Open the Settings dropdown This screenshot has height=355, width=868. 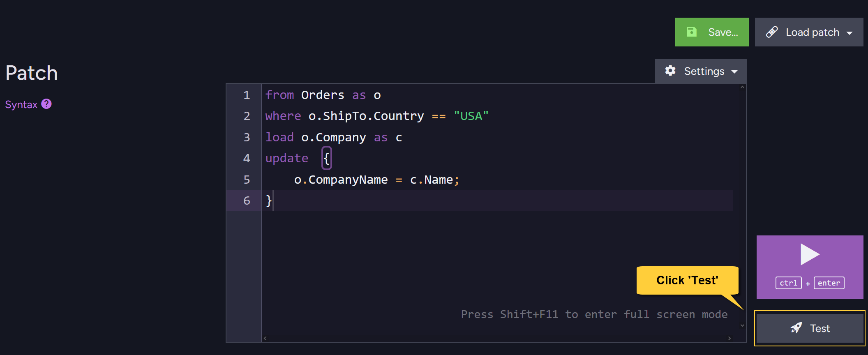[701, 71]
